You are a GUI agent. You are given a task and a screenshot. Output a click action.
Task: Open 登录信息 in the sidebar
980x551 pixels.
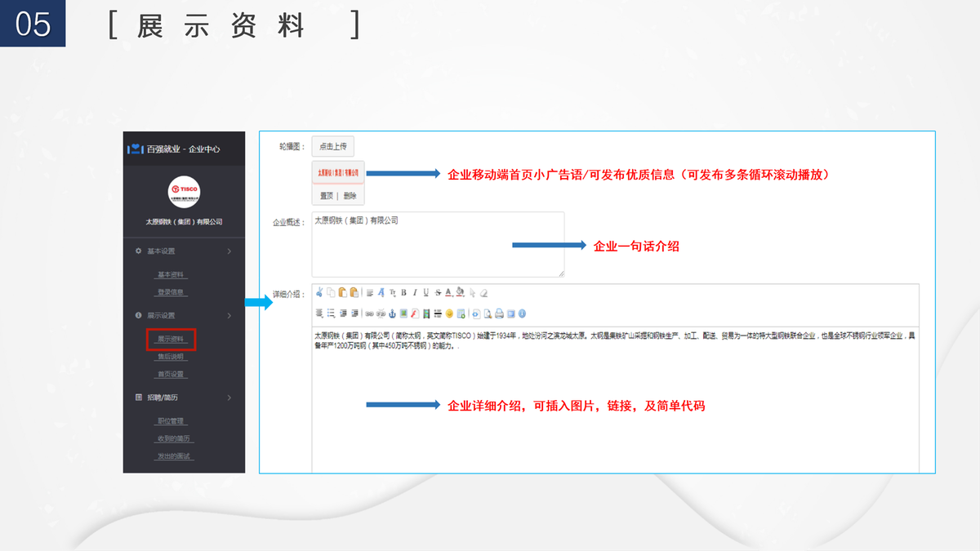pos(171,291)
